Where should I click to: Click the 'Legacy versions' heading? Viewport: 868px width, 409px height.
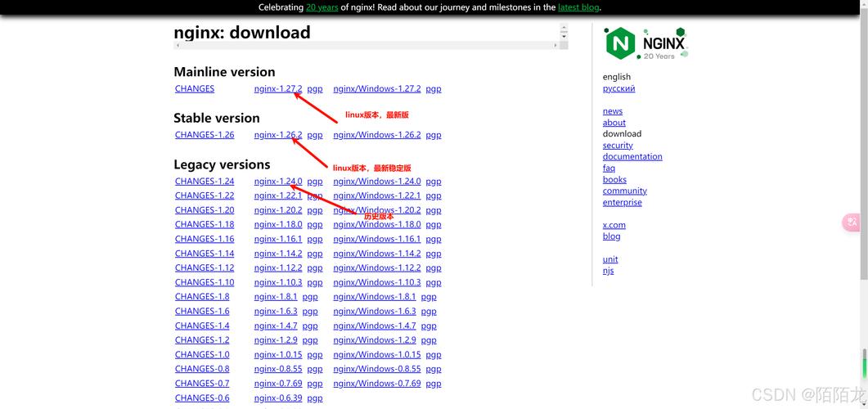pos(222,164)
